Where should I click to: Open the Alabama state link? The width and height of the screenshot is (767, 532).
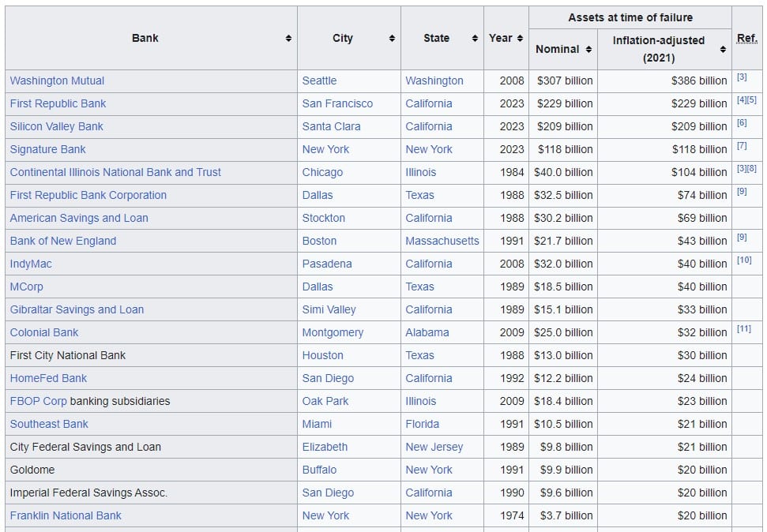[x=427, y=332]
